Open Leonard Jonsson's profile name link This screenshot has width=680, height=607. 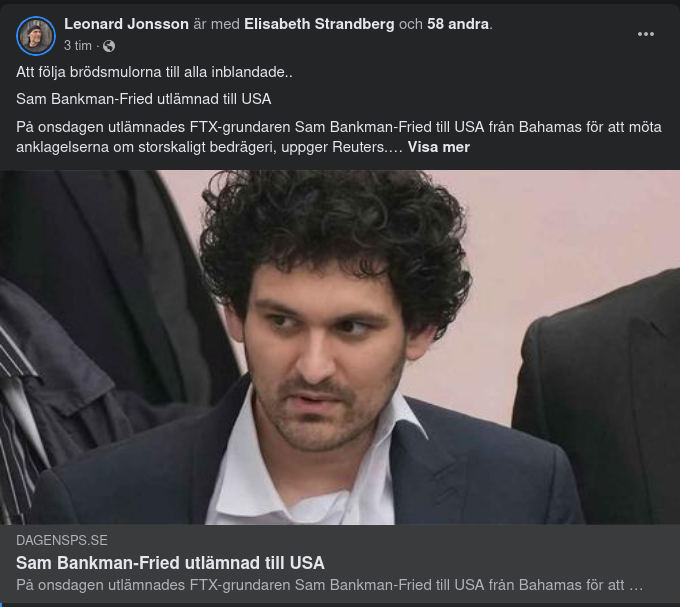tap(126, 24)
